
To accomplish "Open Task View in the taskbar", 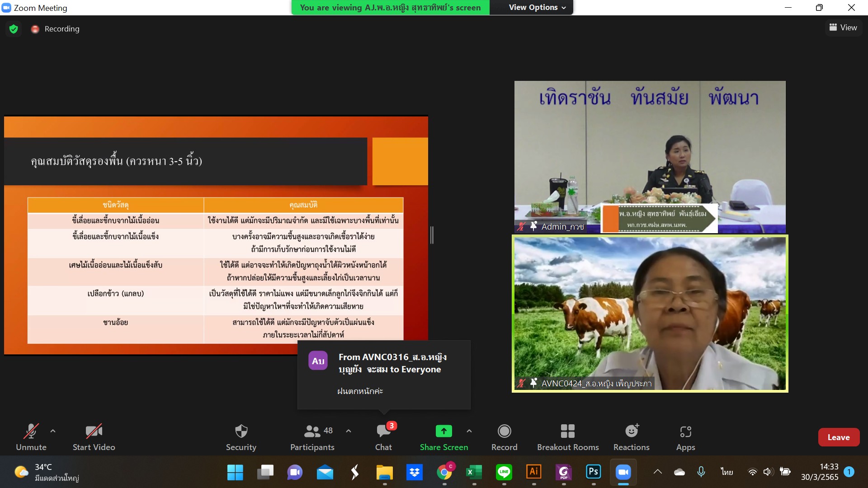I will tap(265, 472).
